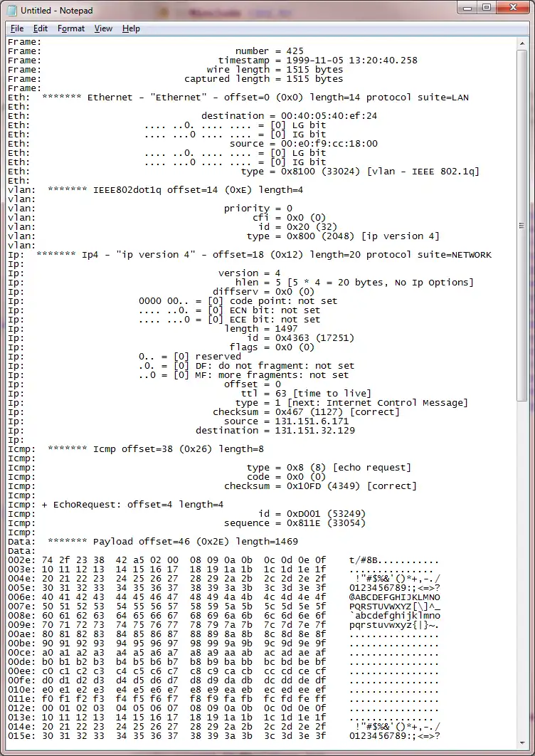Screen dimensions: 535x756
Task: Click the IEEE802dot1q header line
Action: click(176, 190)
